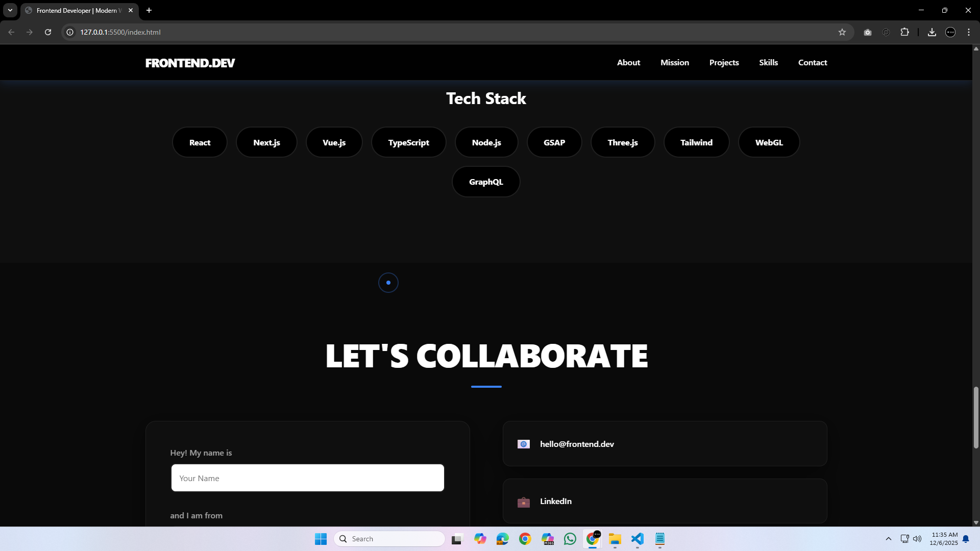Open the Downloads icon in the toolbar
The image size is (980, 551).
[x=932, y=32]
